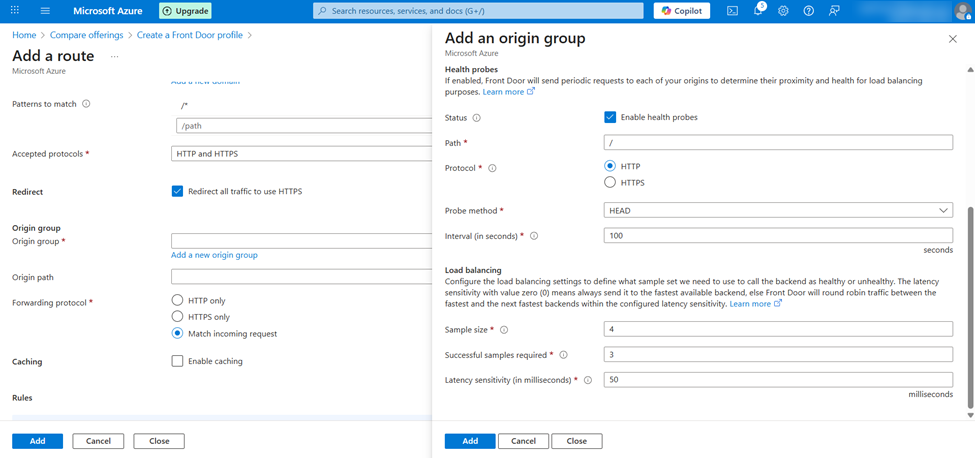Open help question mark icon
The width and height of the screenshot is (975, 458).
tap(808, 11)
